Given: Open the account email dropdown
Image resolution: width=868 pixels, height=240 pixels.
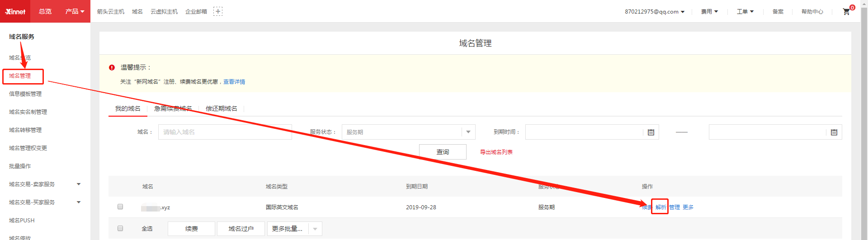Looking at the screenshot, I should click(654, 12).
